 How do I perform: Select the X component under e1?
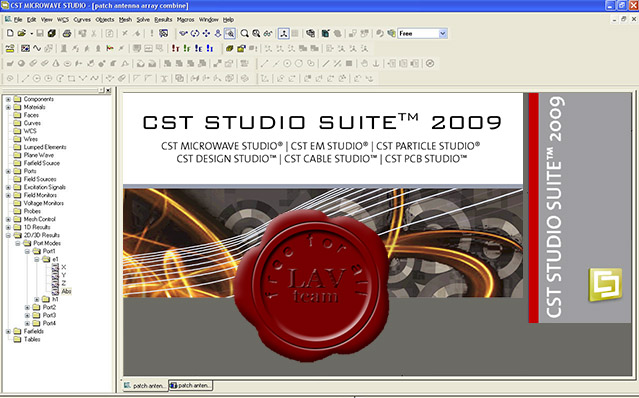tap(64, 267)
